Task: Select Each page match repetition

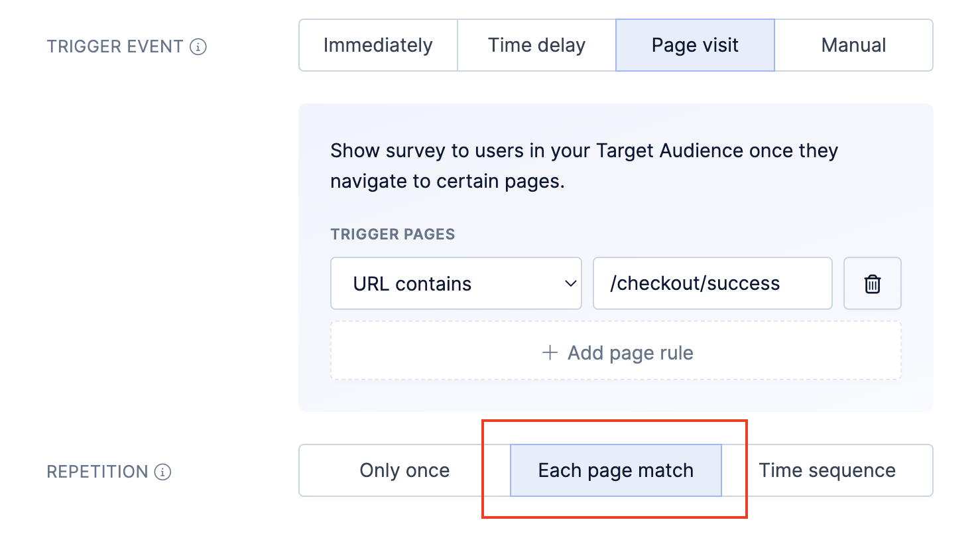Action: 616,470
